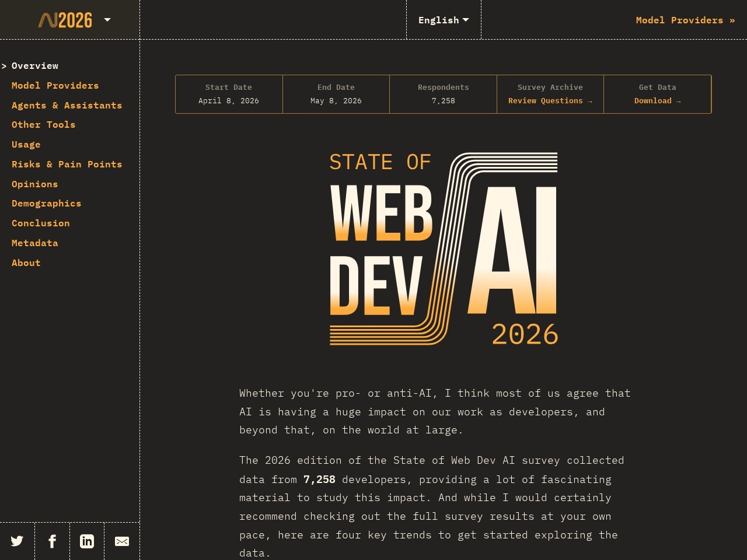Open the About page
Screen dimensions: 747x560
point(26,262)
